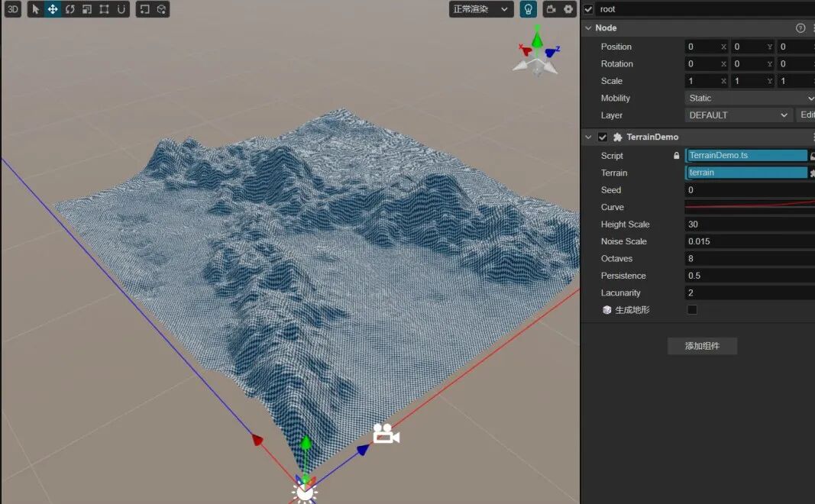Click the TerrainDemo.ts script reference
Screen dimensions: 815x504
point(745,156)
